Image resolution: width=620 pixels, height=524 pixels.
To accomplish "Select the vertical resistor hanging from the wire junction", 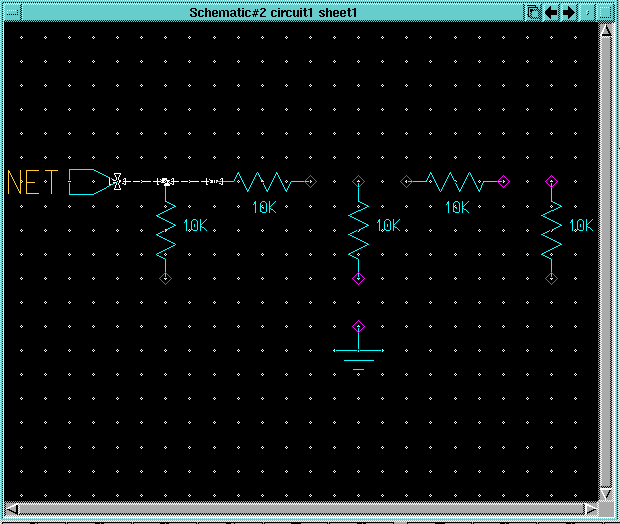I will pyautogui.click(x=166, y=231).
